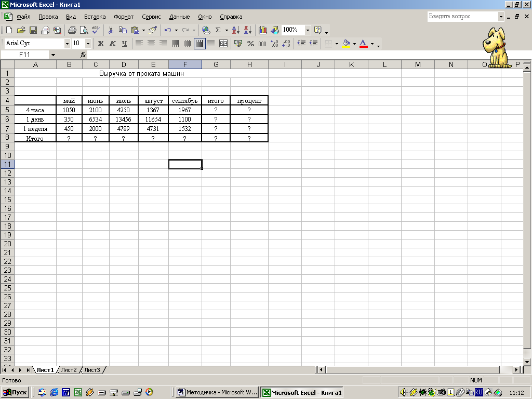This screenshot has height=399, width=532.
Task: Open a file with the Open folder icon
Action: click(x=21, y=30)
